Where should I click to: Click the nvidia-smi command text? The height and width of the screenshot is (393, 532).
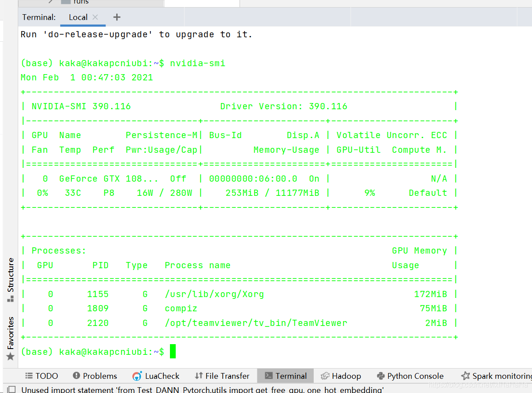coord(197,64)
